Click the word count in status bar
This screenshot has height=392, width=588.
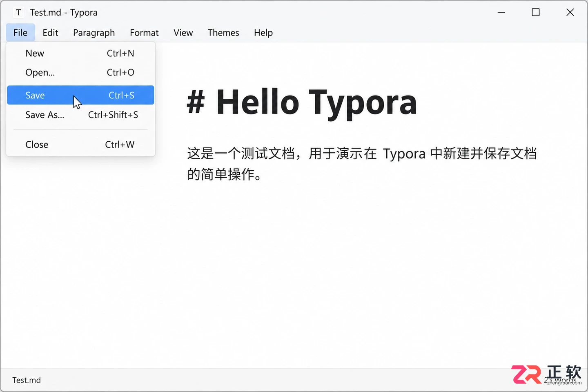point(560,380)
